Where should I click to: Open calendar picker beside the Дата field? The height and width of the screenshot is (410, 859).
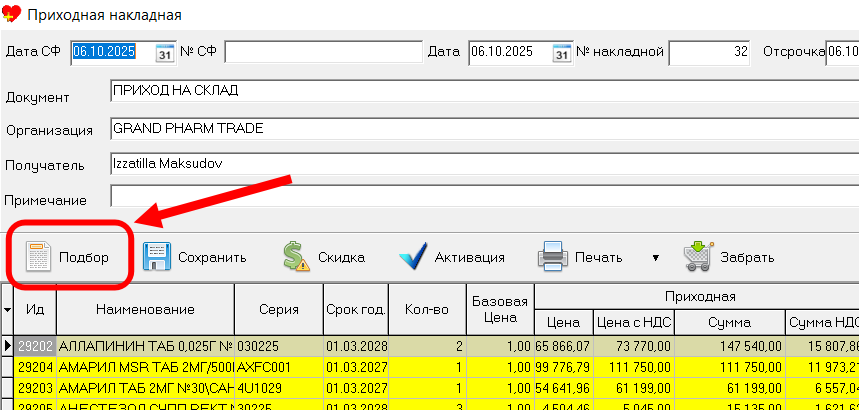562,53
